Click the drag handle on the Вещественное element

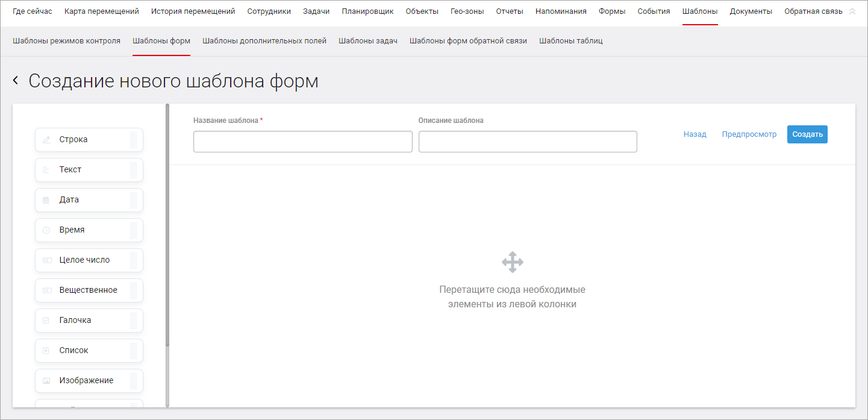pos(134,290)
